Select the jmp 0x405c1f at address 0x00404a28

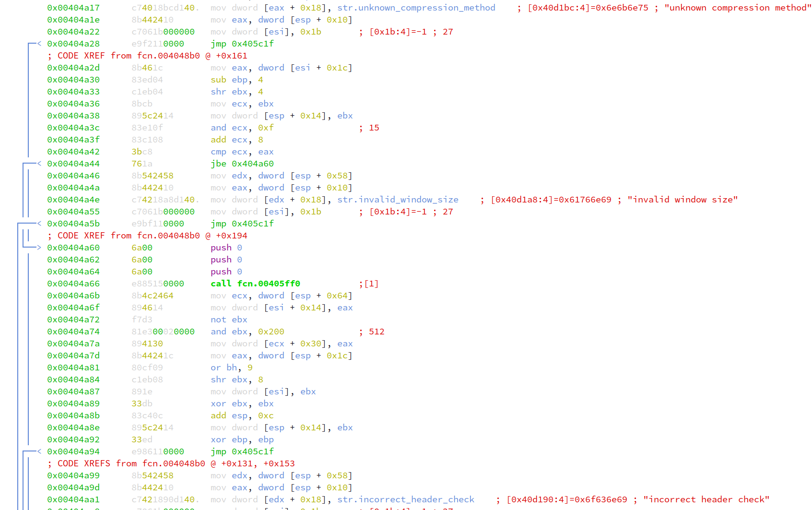[x=241, y=43]
